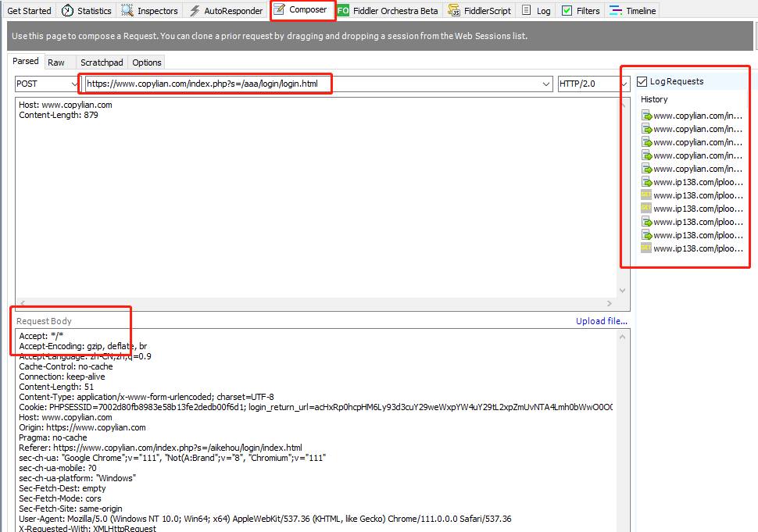Click the headers box scroll-right arrow
Screen dimensions: 758x532
pos(609,303)
